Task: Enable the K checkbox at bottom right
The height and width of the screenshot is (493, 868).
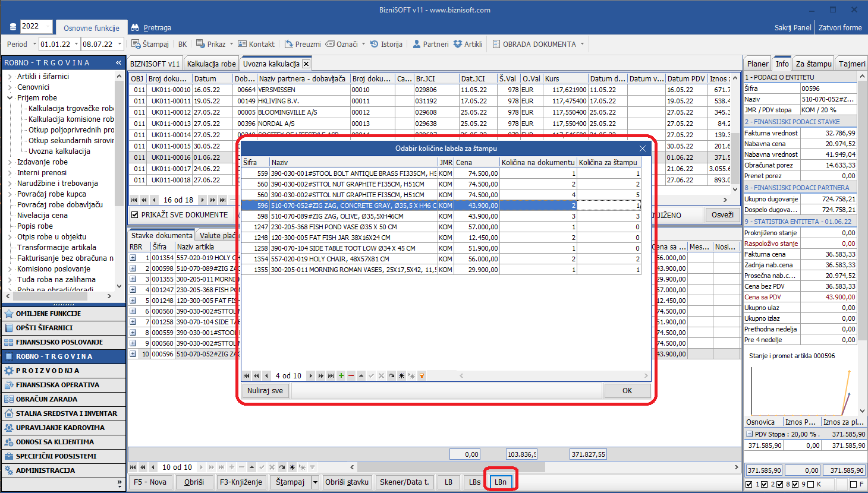Action: point(810,484)
